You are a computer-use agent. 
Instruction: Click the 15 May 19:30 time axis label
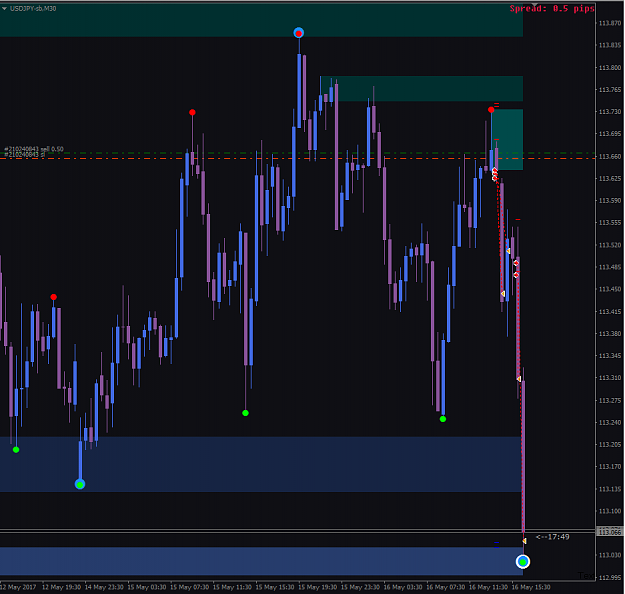pyautogui.click(x=317, y=587)
